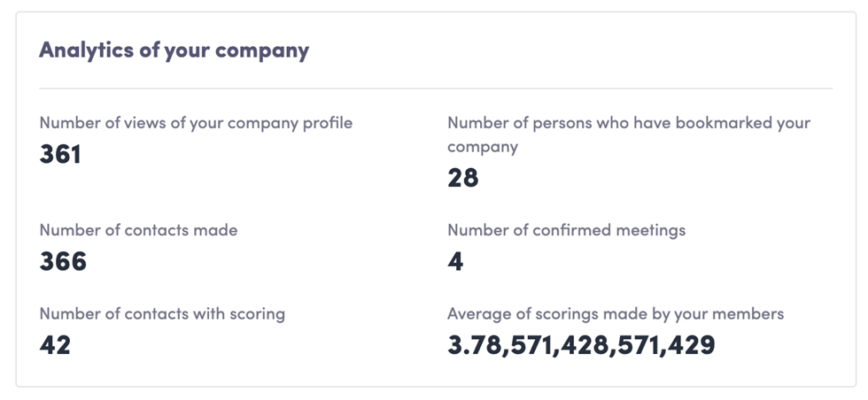
Task: Select the "Number of views of your company profile" label
Action: 196,123
